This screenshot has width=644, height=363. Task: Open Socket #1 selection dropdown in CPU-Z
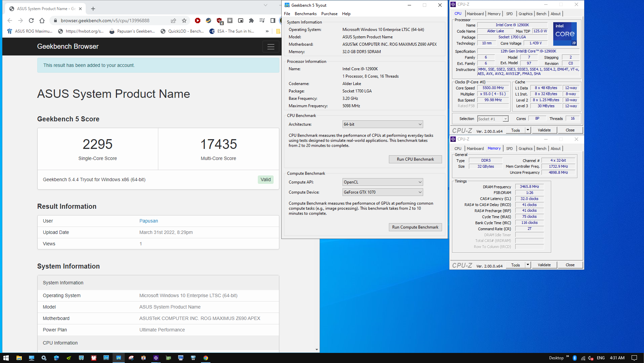click(493, 119)
